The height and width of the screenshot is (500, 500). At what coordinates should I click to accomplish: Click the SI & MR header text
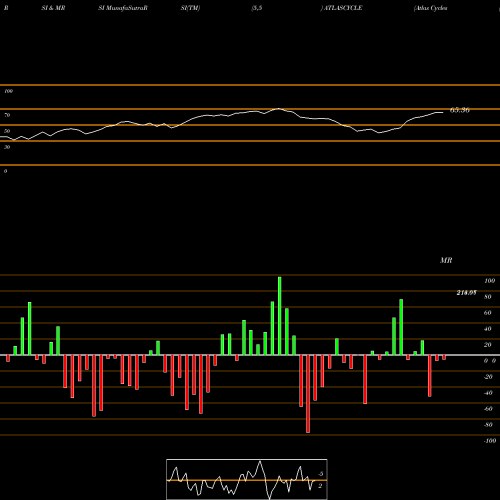tap(53, 8)
